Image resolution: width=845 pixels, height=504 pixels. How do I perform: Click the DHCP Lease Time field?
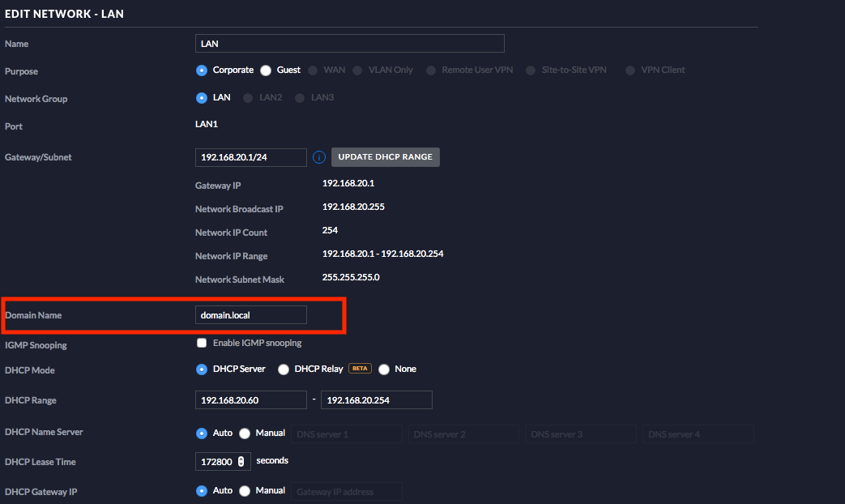click(x=216, y=462)
